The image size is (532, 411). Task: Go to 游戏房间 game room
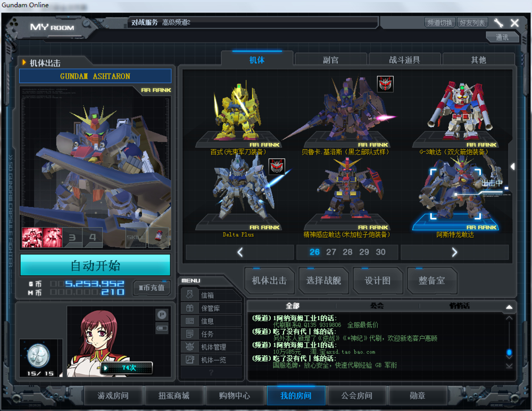[113, 396]
